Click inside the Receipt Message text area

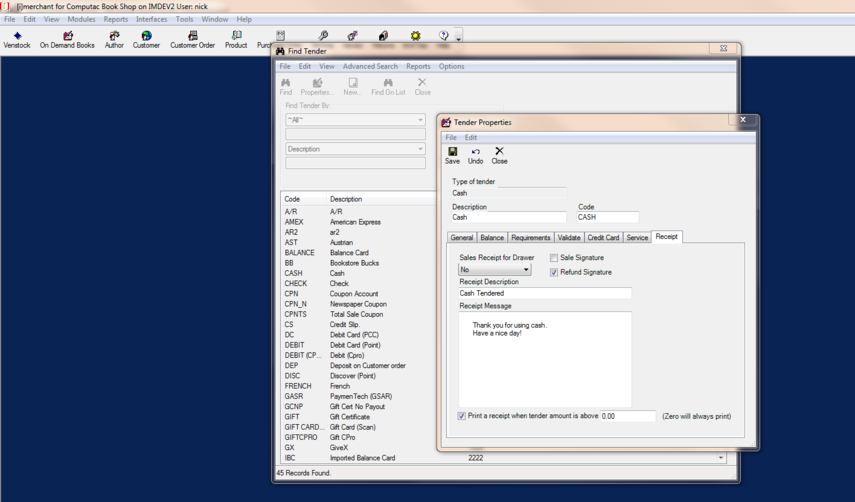point(545,360)
